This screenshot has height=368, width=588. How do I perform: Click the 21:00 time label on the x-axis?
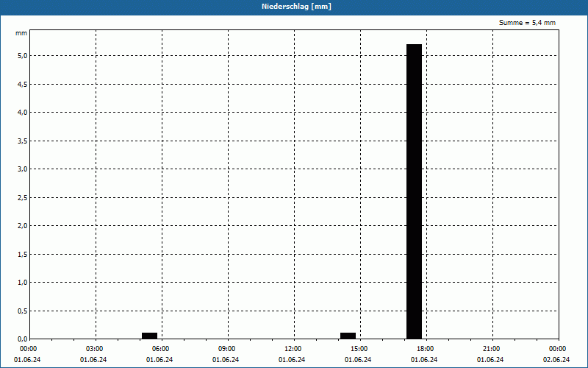[x=491, y=349]
